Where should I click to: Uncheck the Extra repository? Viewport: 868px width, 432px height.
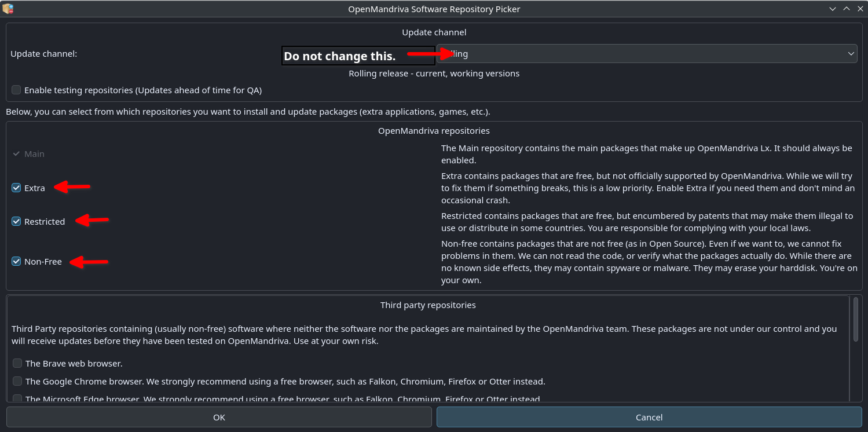click(x=16, y=188)
